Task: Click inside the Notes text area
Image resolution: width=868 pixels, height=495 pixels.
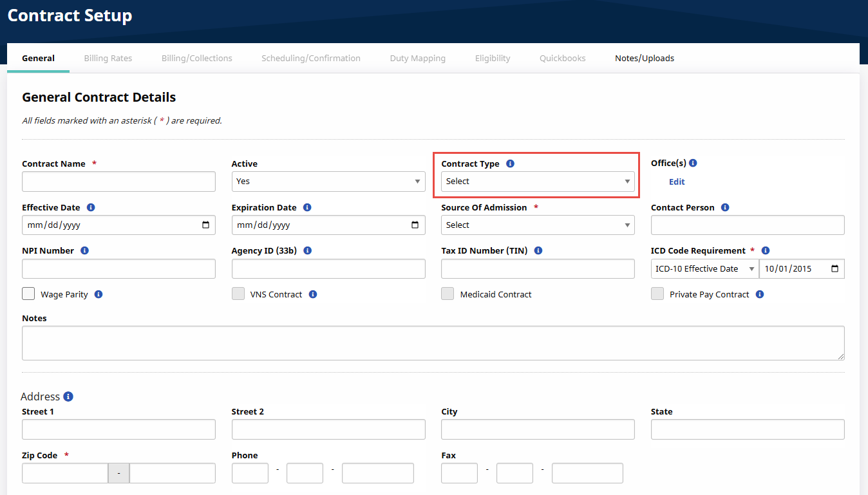Action: click(433, 342)
